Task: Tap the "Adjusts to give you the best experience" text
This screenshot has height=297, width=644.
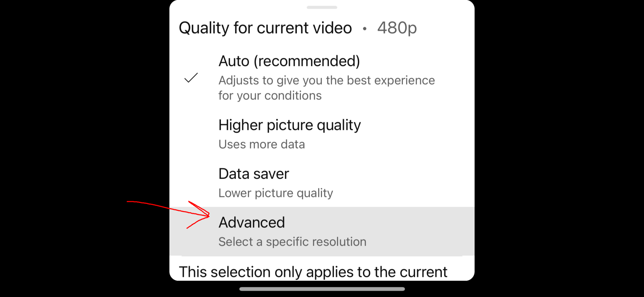Action: (x=327, y=80)
